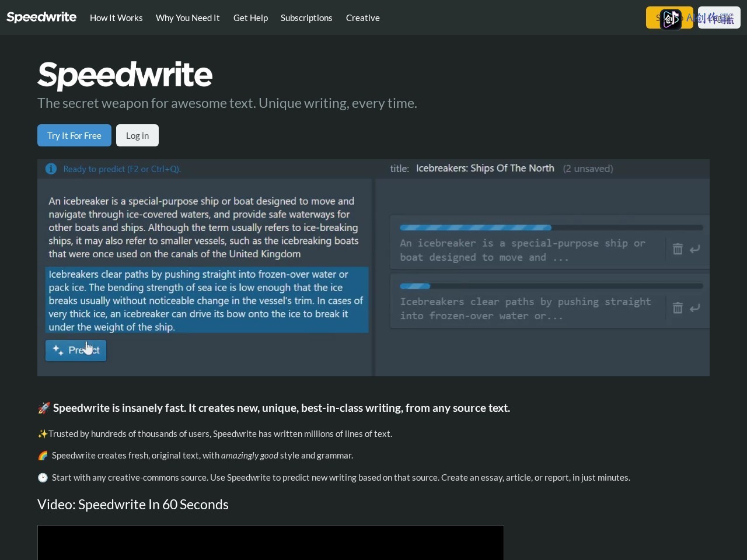
Task: Click the 'Trusted by hundreds of thousands' line
Action: [215, 433]
